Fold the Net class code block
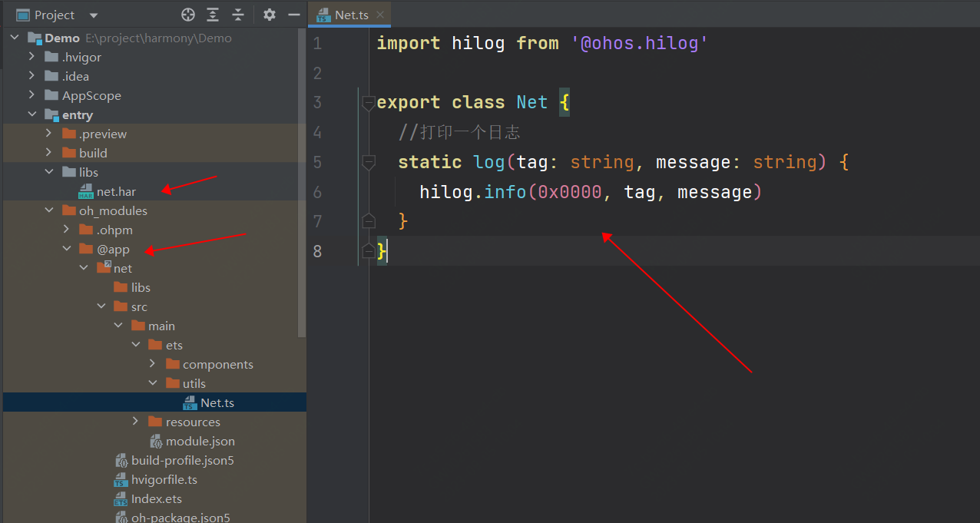 click(x=369, y=102)
